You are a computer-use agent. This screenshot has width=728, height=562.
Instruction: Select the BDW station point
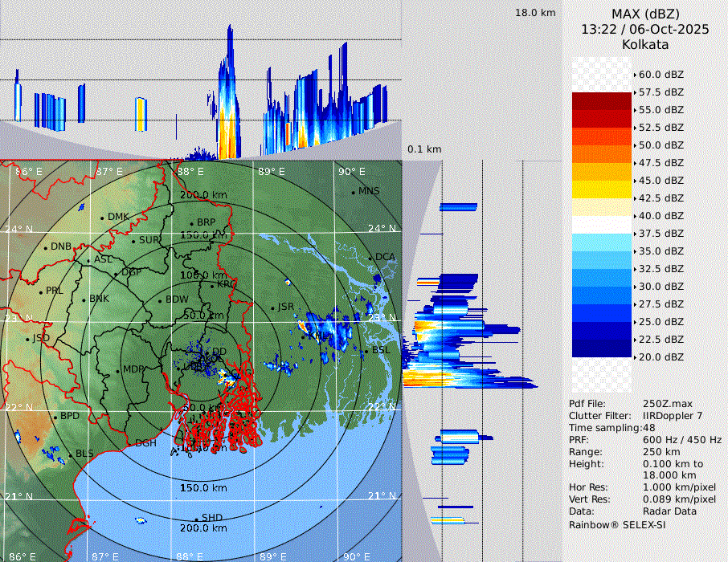click(161, 300)
